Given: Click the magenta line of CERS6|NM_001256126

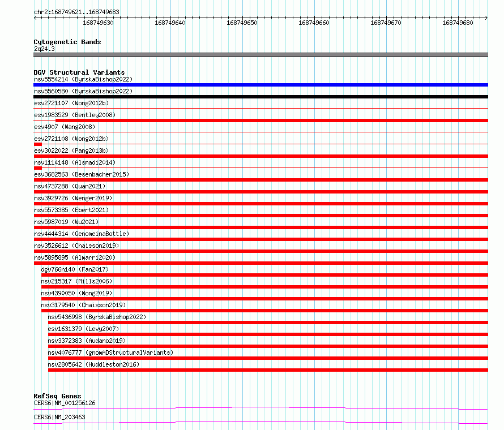Looking at the screenshot, I should [x=260, y=408].
